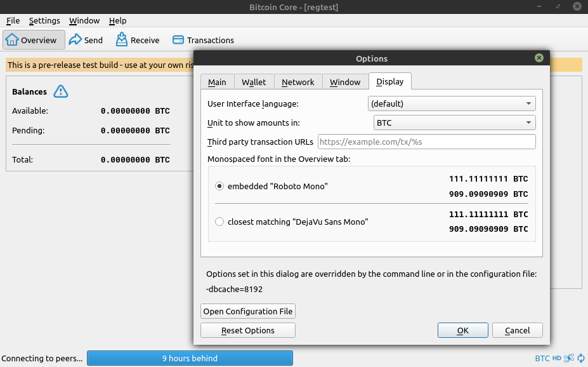Click the BTC unit indicator in status bar
This screenshot has width=588, height=367.
pos(541,358)
